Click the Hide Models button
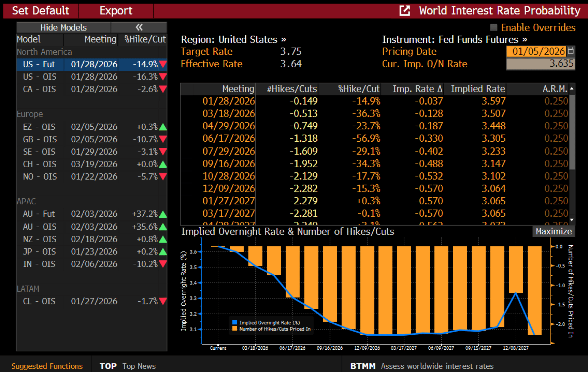 63,28
